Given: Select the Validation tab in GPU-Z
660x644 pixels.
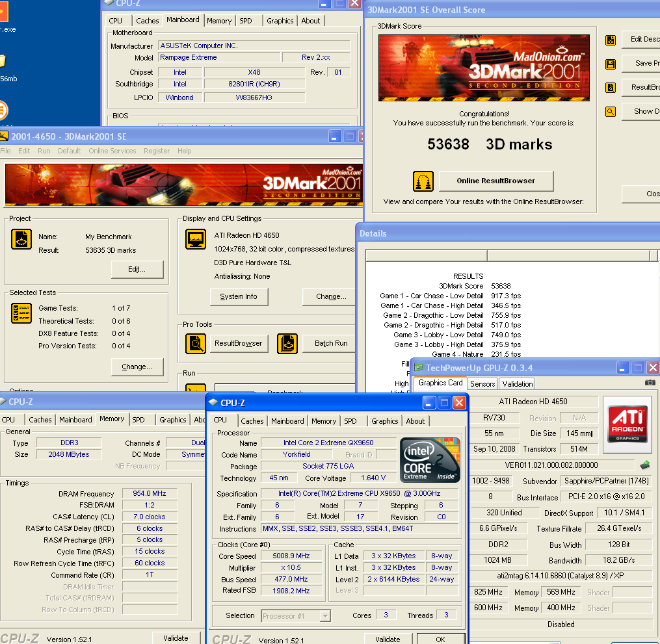Looking at the screenshot, I should pos(518,384).
